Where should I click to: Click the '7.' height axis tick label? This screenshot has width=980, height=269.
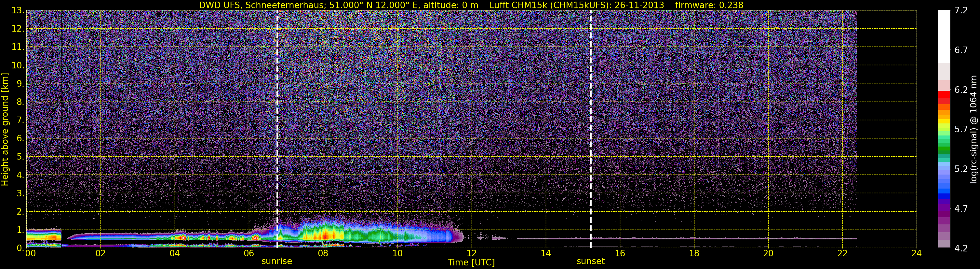point(20,120)
